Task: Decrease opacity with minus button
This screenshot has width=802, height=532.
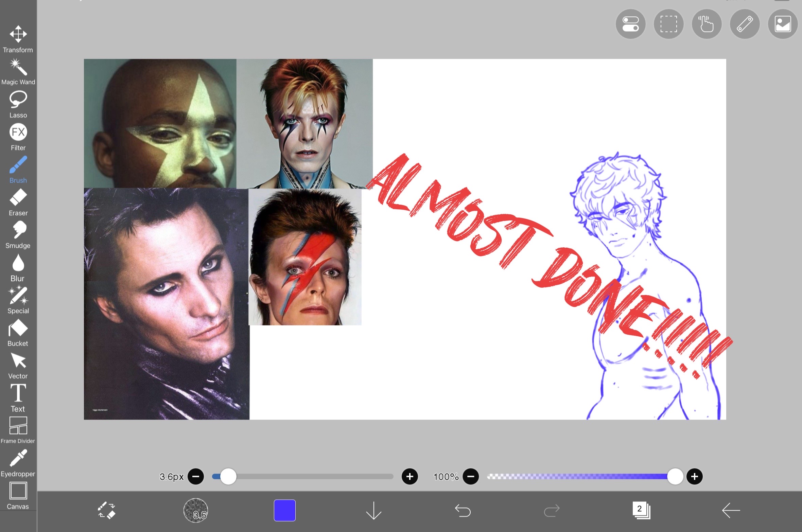Action: tap(471, 476)
